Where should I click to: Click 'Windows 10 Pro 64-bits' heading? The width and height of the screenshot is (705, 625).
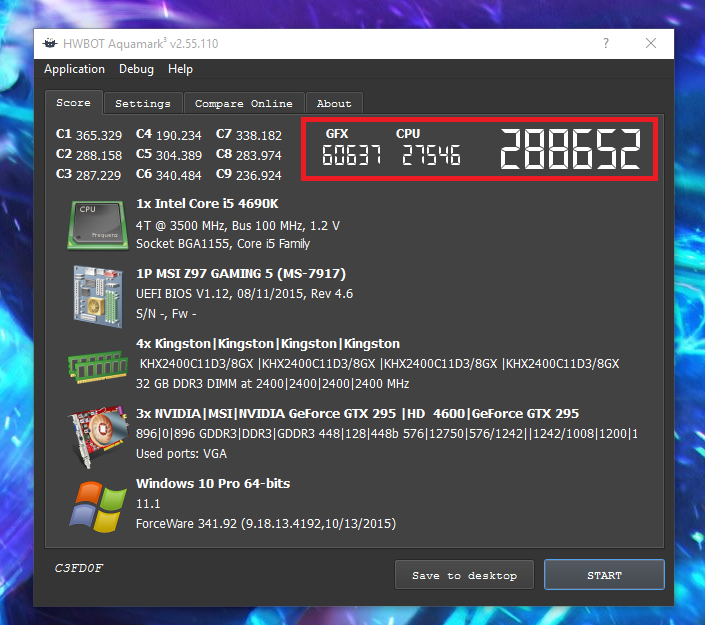point(213,484)
